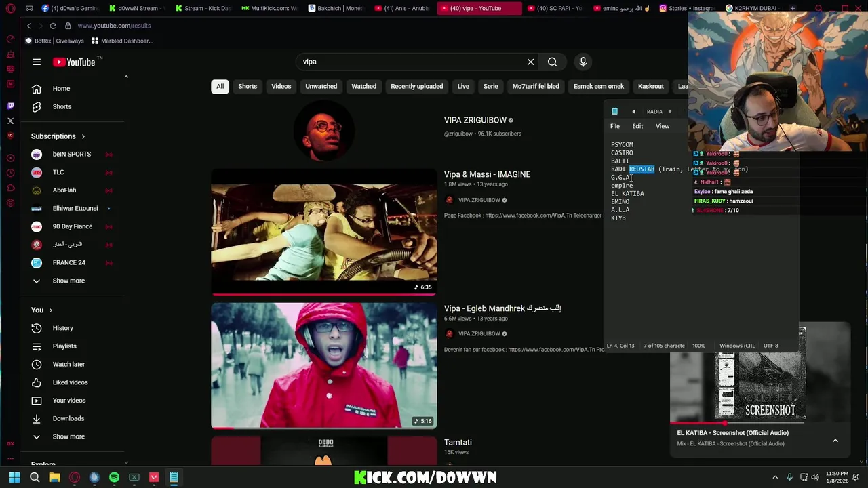Expand the miniplayer with up chevron
The height and width of the screenshot is (488, 868).
click(x=835, y=441)
